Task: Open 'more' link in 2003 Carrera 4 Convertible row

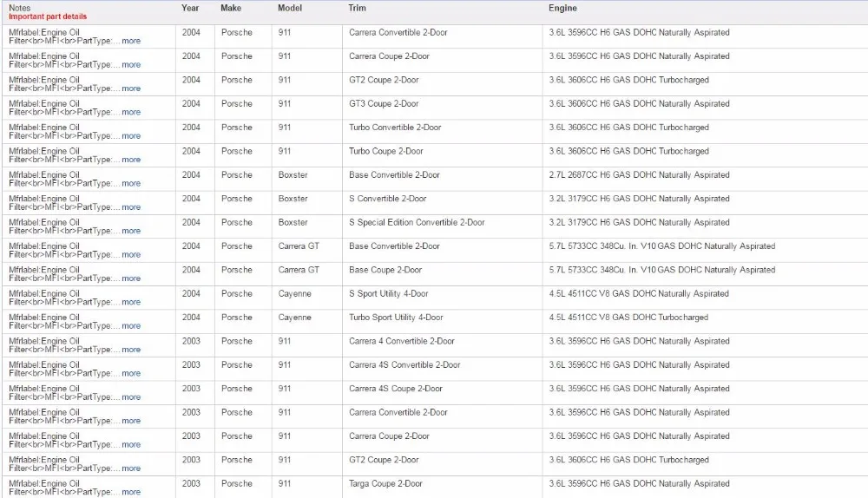Action: (131, 351)
